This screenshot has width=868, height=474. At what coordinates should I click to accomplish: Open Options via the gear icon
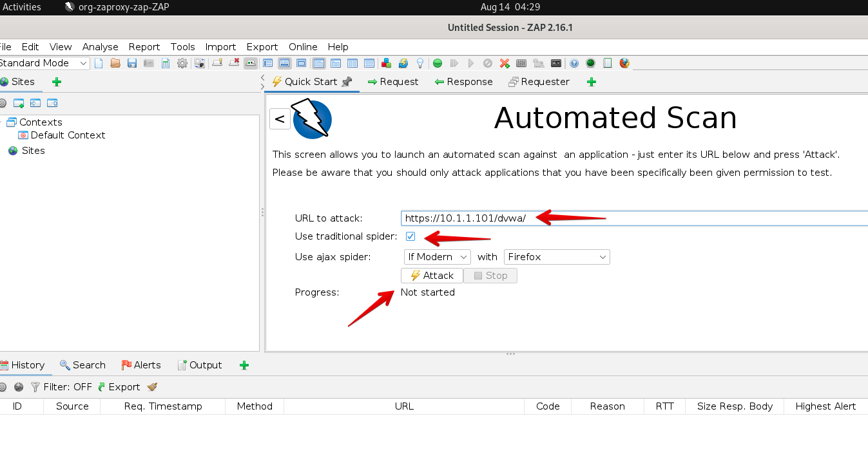[182, 63]
